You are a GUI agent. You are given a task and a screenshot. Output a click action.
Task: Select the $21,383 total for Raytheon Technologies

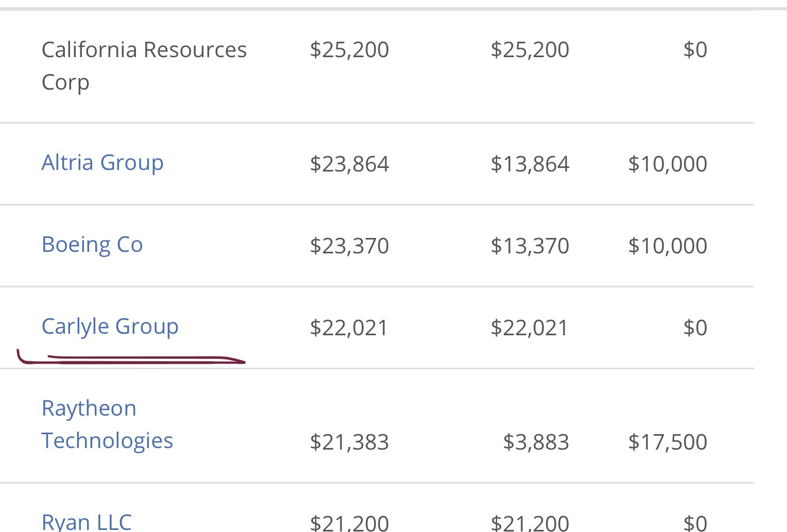click(x=349, y=442)
